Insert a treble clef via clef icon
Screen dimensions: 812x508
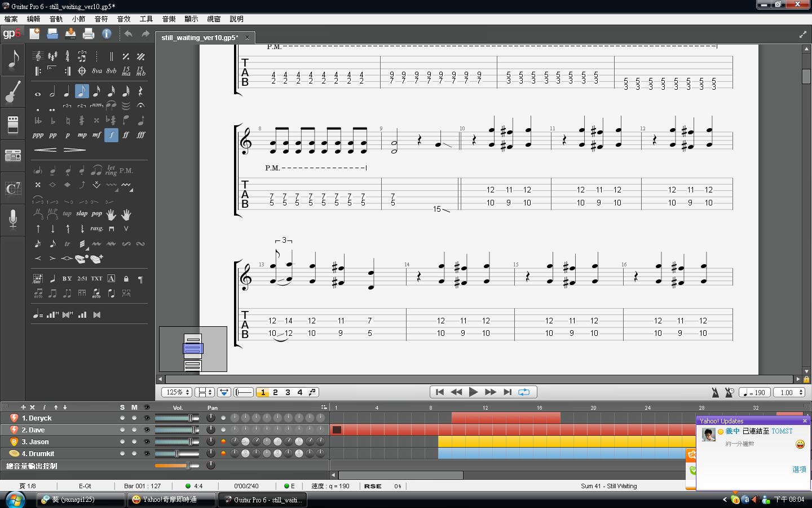38,56
